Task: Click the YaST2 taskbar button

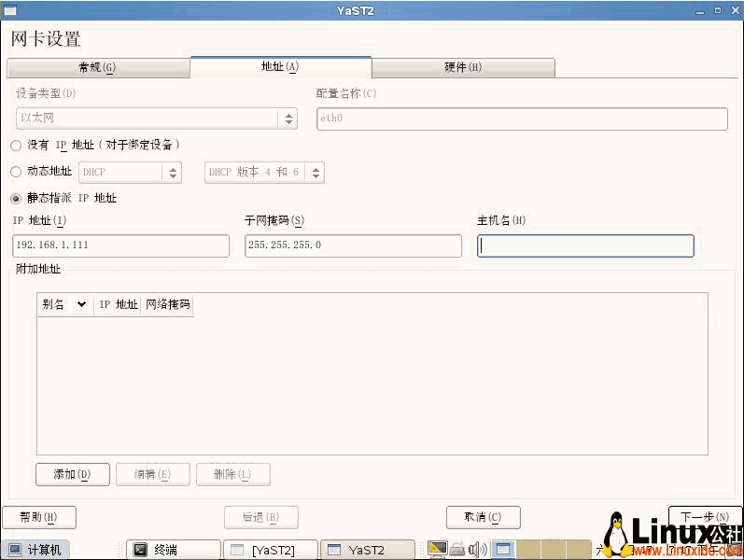Action: 368,550
